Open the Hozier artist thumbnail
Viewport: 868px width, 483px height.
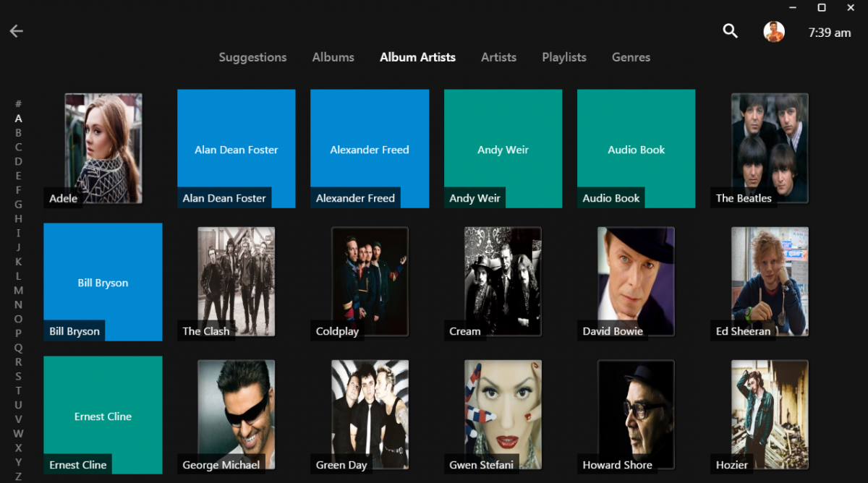coord(770,415)
